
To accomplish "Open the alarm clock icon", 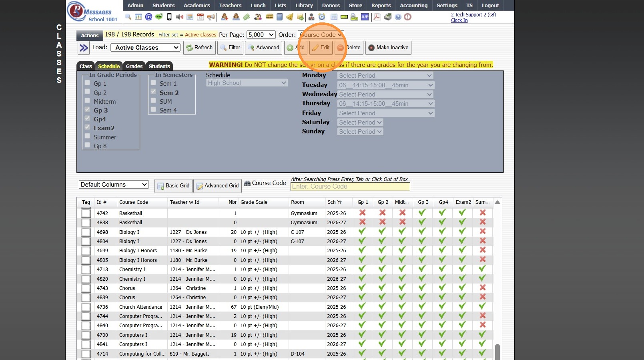I will pyautogui.click(x=322, y=17).
